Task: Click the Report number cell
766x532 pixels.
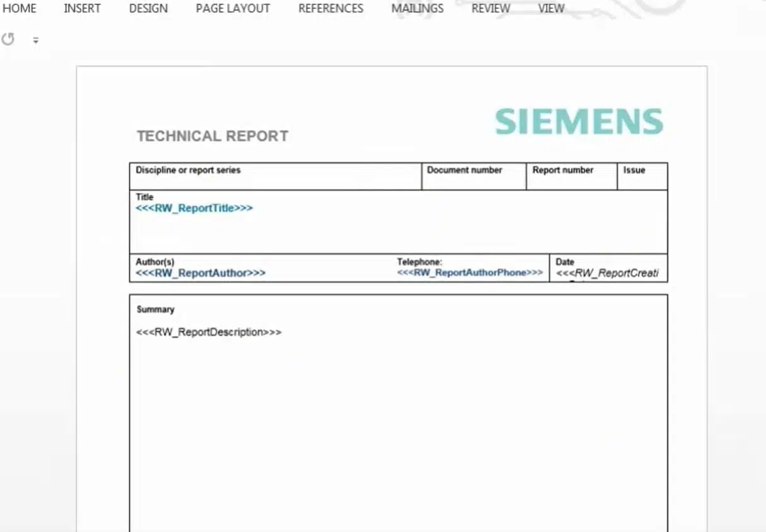Action: (x=572, y=176)
